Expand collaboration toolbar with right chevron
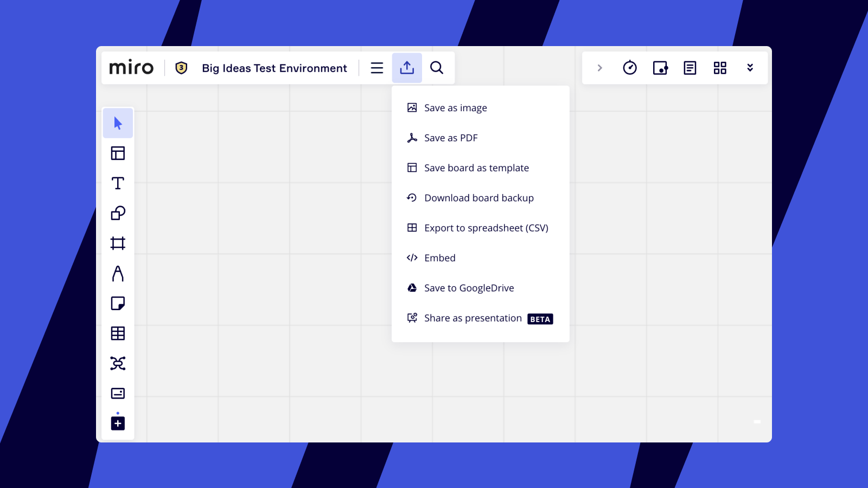Viewport: 868px width, 488px height. click(599, 68)
